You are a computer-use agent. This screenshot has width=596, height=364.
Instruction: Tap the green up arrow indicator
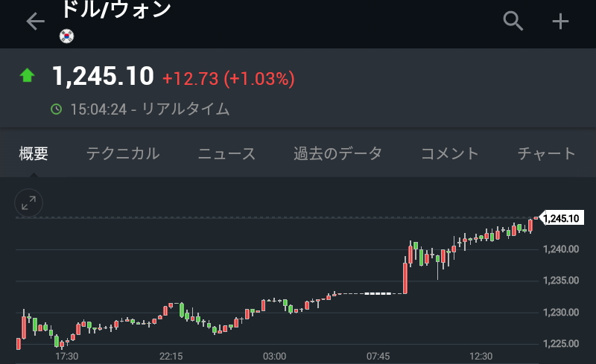28,75
